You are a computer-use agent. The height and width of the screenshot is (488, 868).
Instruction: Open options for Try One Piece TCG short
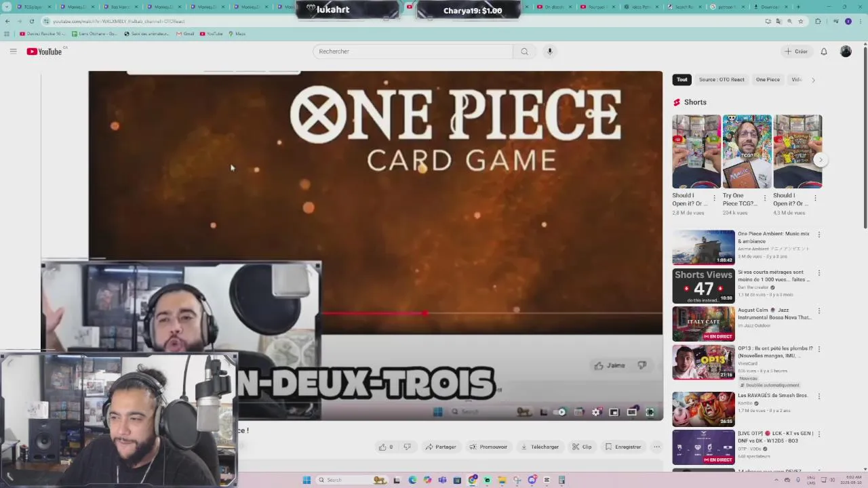pyautogui.click(x=765, y=198)
